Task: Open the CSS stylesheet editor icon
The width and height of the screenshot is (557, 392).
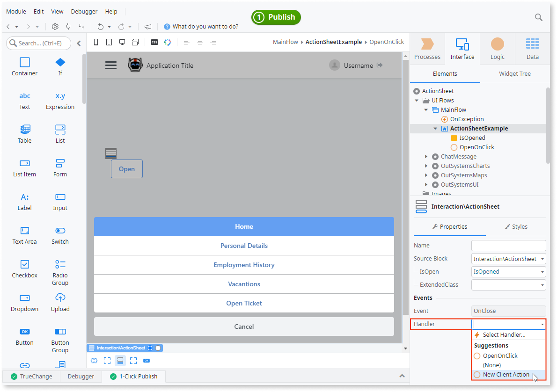Action: (x=154, y=42)
